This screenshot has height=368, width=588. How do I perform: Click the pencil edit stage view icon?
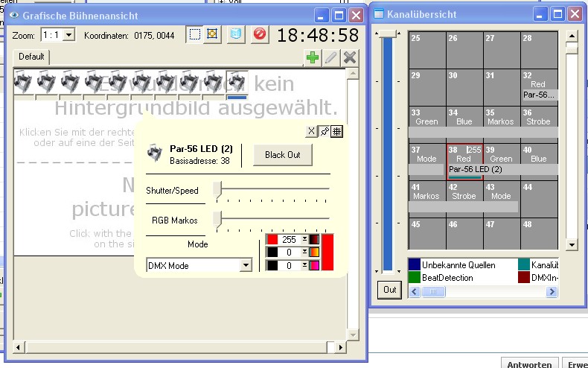coord(331,58)
